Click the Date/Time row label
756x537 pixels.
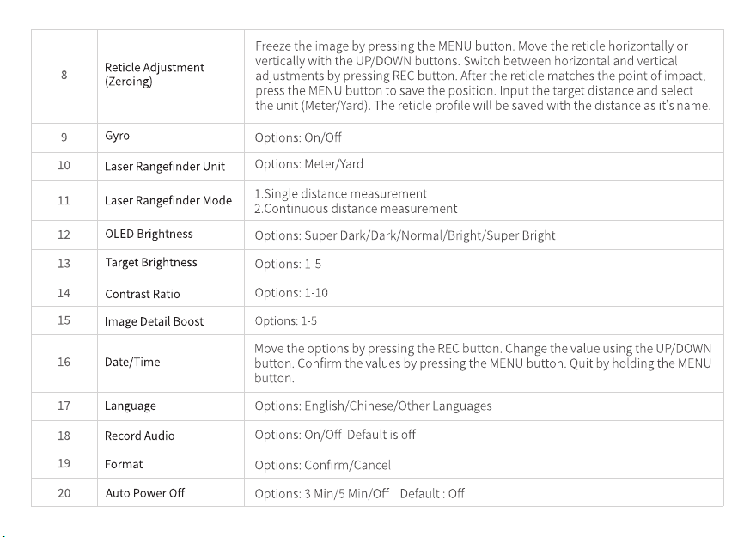[132, 362]
